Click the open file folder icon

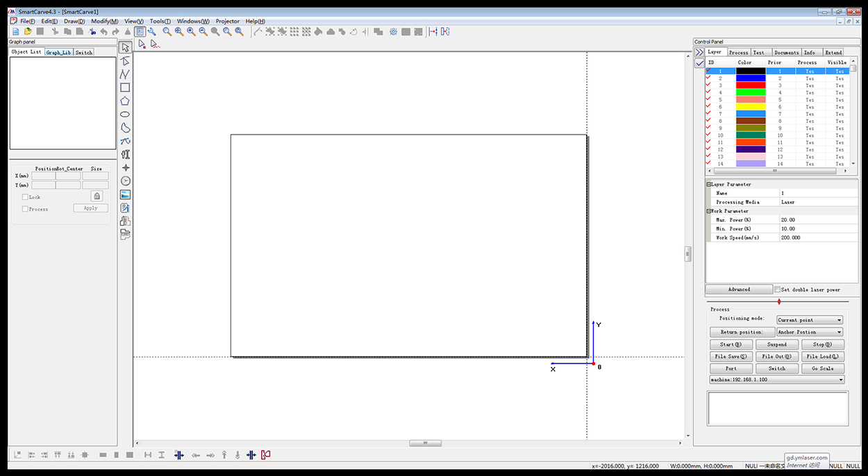(x=28, y=31)
